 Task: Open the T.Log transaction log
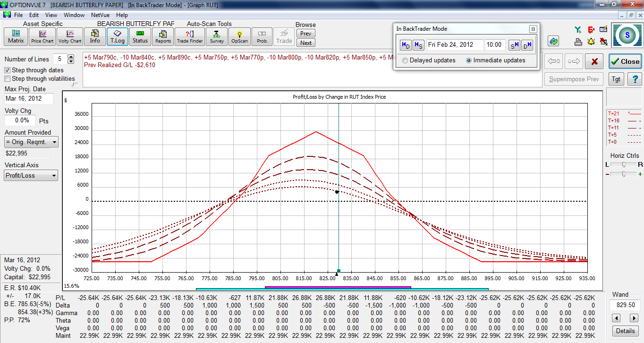pos(117,36)
